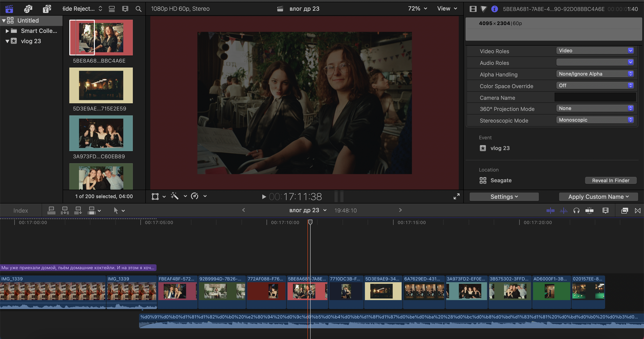Image resolution: width=644 pixels, height=339 pixels.
Task: Select the 3A973FD...C60EB89 browser thumbnail
Action: (x=101, y=133)
